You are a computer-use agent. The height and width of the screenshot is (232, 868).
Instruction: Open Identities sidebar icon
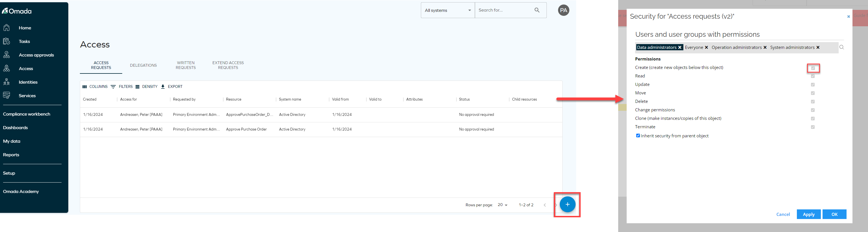tap(6, 82)
